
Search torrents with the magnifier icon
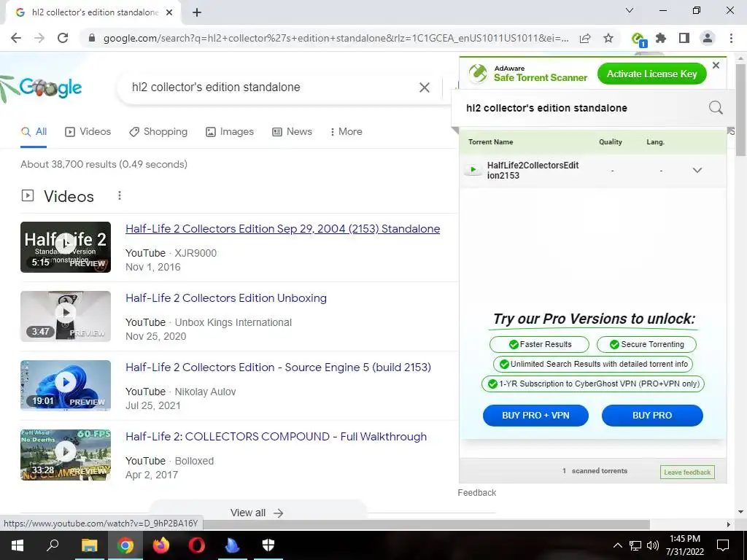tap(716, 108)
